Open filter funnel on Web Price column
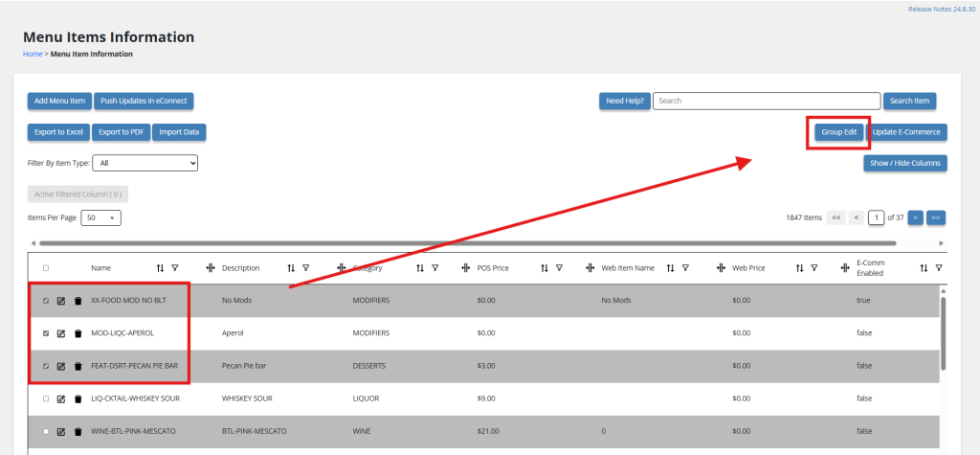This screenshot has width=980, height=455. coord(813,268)
